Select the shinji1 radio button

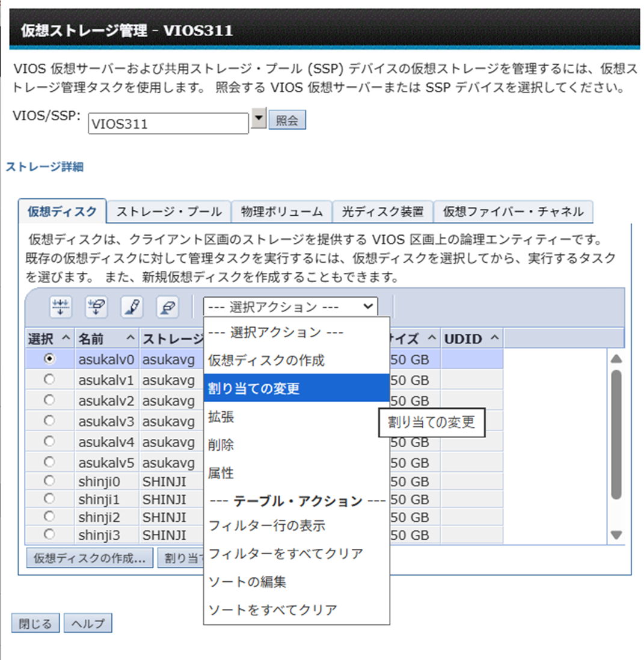49,498
